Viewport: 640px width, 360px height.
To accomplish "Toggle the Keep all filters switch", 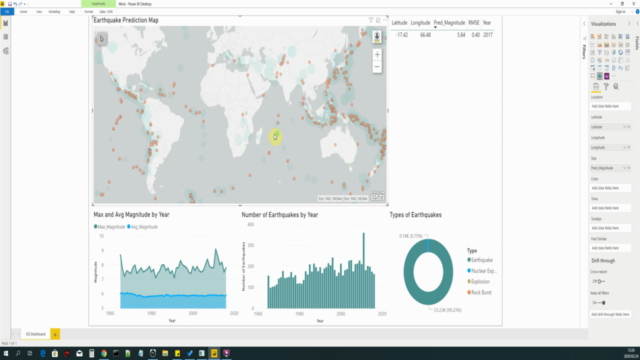I will (x=602, y=302).
